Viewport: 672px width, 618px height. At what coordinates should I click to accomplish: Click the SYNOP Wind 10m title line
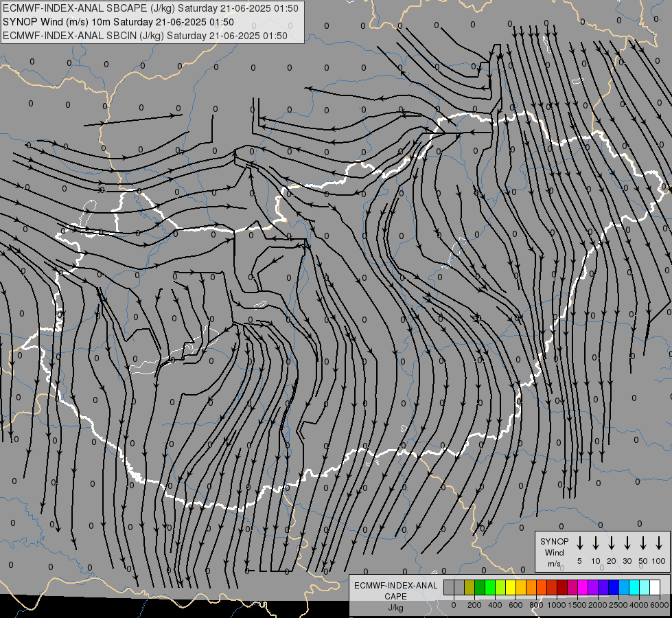pos(118,22)
